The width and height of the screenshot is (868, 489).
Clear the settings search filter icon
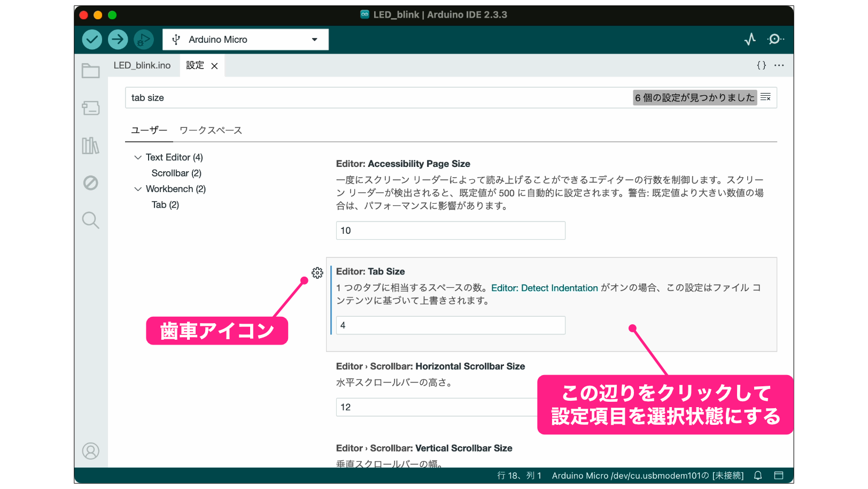766,97
